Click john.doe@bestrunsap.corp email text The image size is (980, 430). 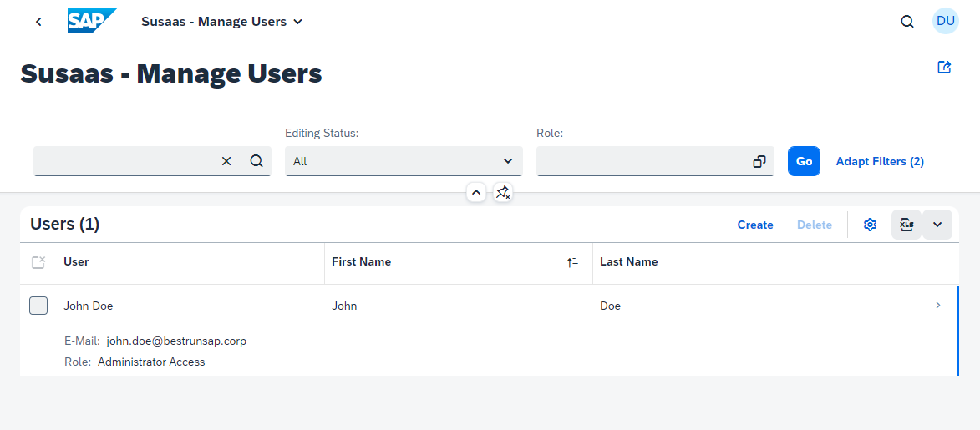coord(176,341)
